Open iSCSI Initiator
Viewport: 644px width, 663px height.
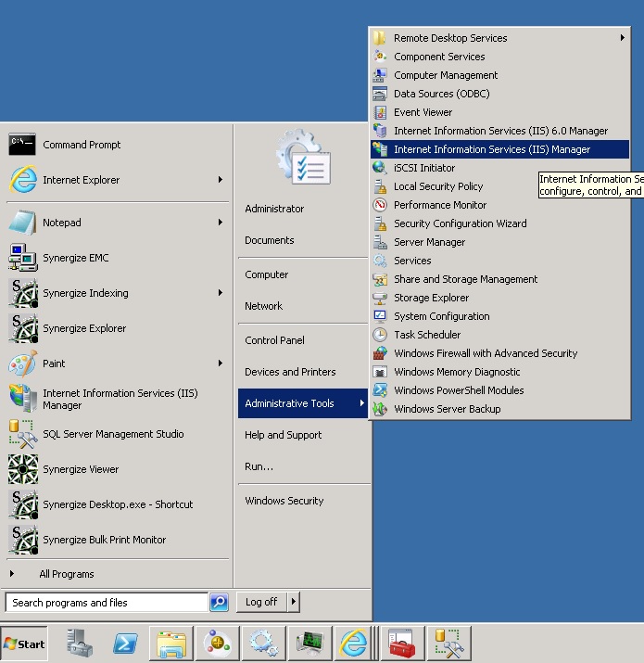499,168
